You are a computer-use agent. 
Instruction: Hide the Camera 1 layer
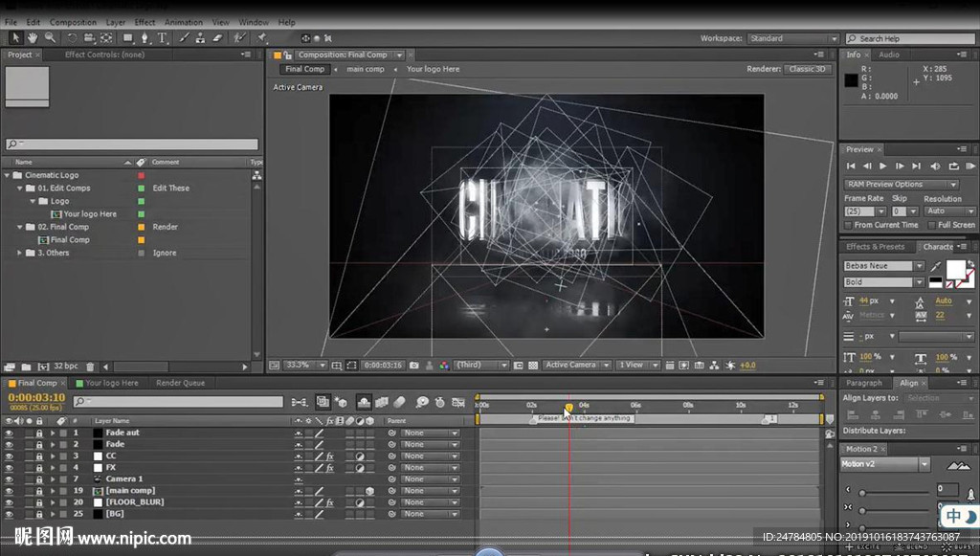(9, 479)
